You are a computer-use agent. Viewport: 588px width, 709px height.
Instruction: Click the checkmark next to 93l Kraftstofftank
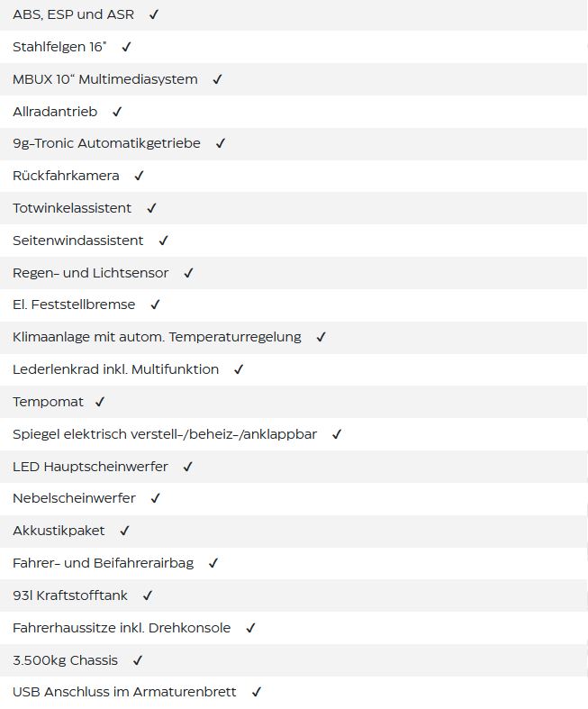click(x=148, y=595)
